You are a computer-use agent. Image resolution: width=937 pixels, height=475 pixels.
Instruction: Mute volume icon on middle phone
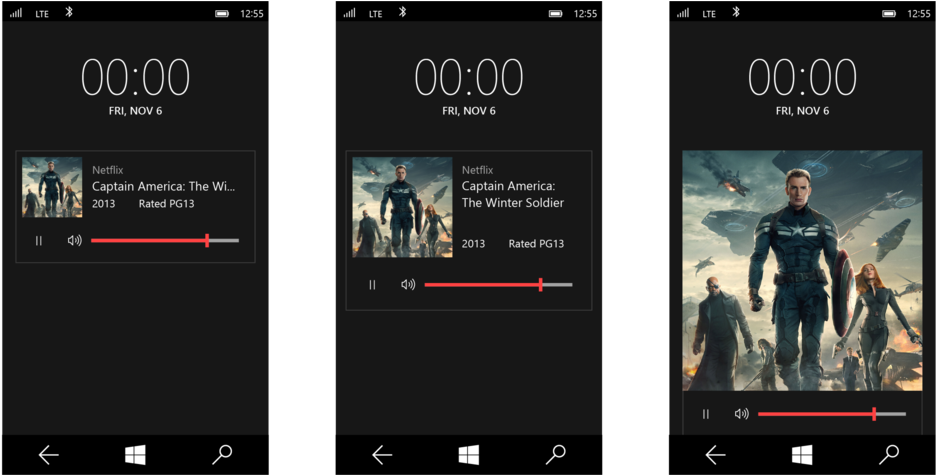408,285
